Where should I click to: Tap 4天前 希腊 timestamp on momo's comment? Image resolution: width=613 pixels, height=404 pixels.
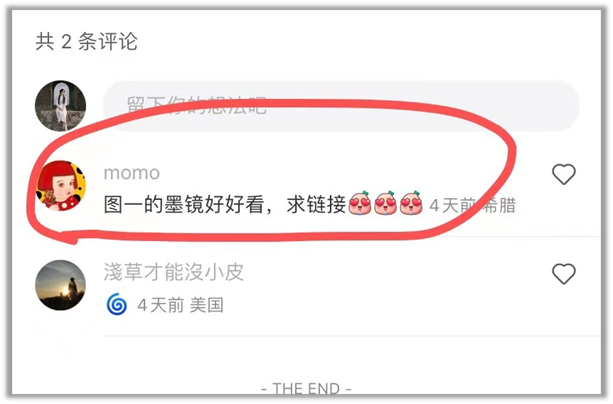click(473, 205)
